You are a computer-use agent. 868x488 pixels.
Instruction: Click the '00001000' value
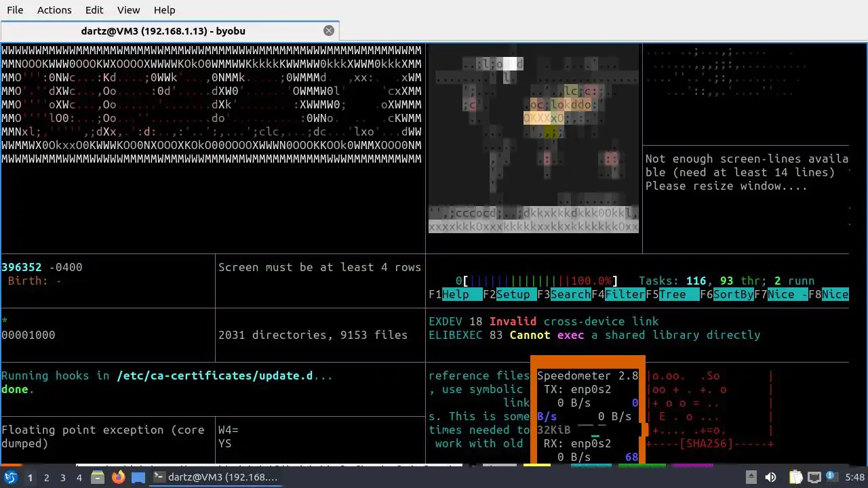coord(28,335)
